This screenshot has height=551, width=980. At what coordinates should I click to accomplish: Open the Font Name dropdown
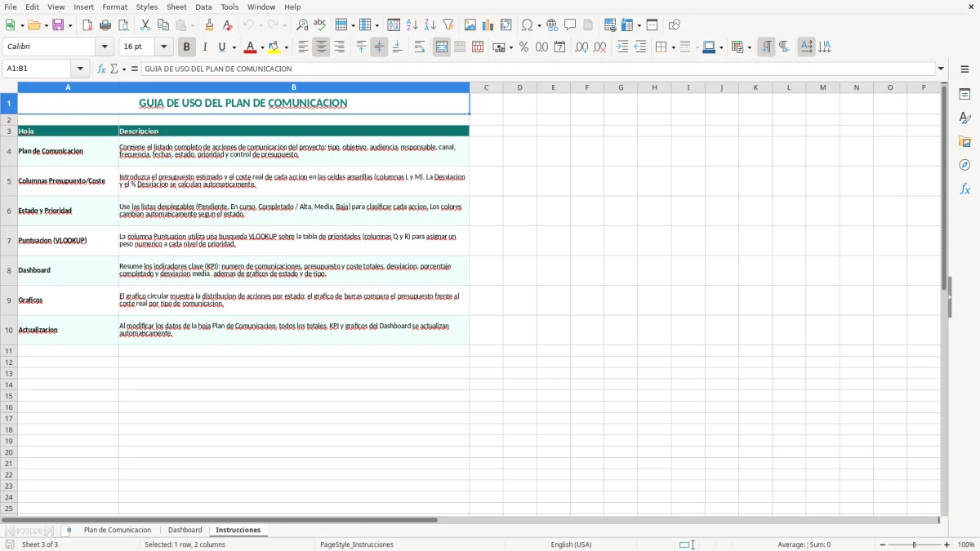(105, 47)
